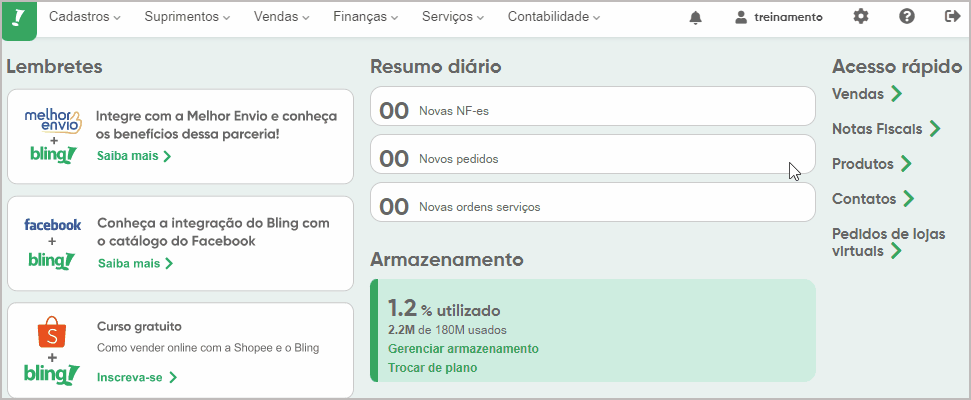Click 'Como vender online com a Shopee' text
Image resolution: width=971 pixels, height=400 pixels.
(208, 348)
